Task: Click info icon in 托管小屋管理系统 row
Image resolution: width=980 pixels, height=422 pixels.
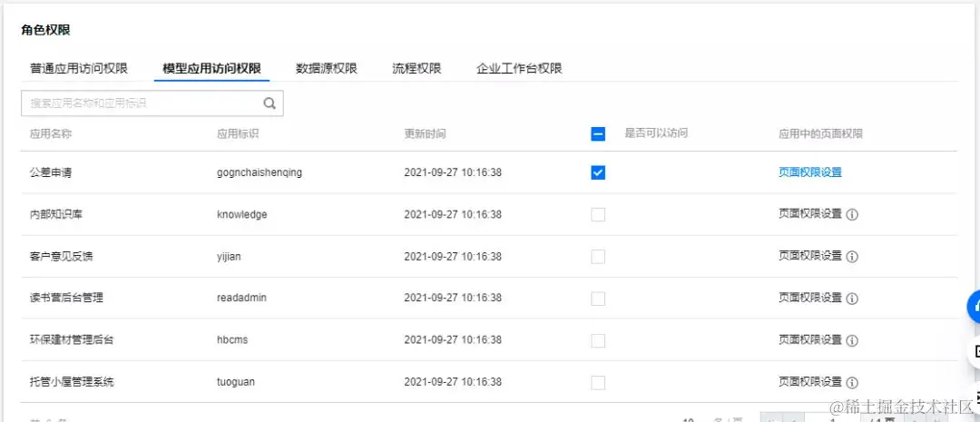Action: [x=852, y=383]
